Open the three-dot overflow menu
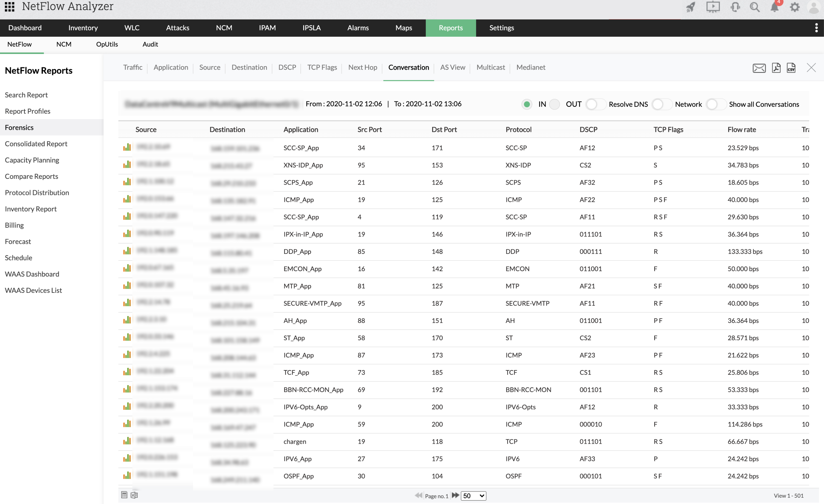This screenshot has width=824, height=504. (816, 28)
